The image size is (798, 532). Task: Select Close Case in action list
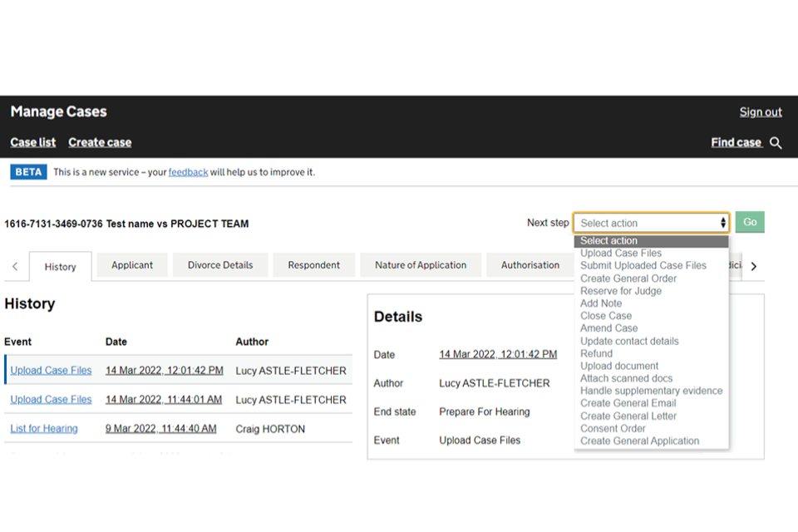(x=606, y=316)
